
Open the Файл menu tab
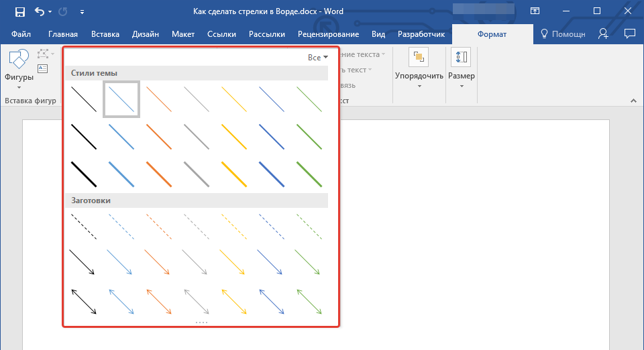click(21, 34)
